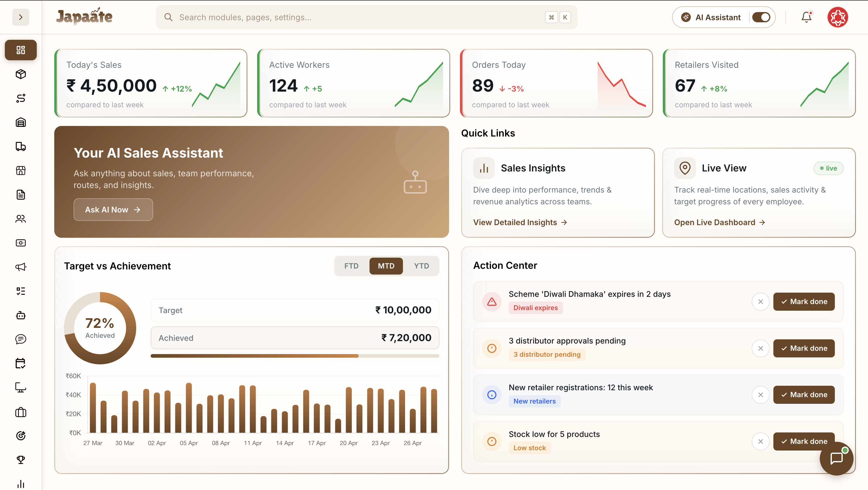Switch to the FTD tab

[351, 266]
